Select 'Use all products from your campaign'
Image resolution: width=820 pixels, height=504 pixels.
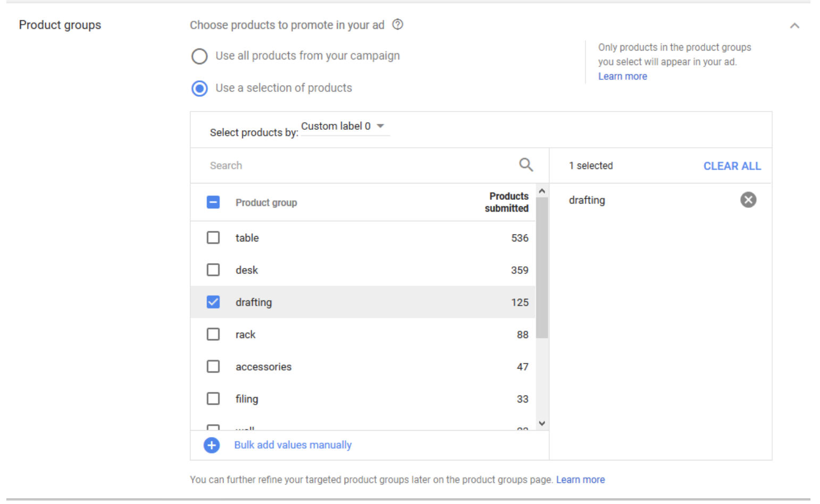coord(199,56)
